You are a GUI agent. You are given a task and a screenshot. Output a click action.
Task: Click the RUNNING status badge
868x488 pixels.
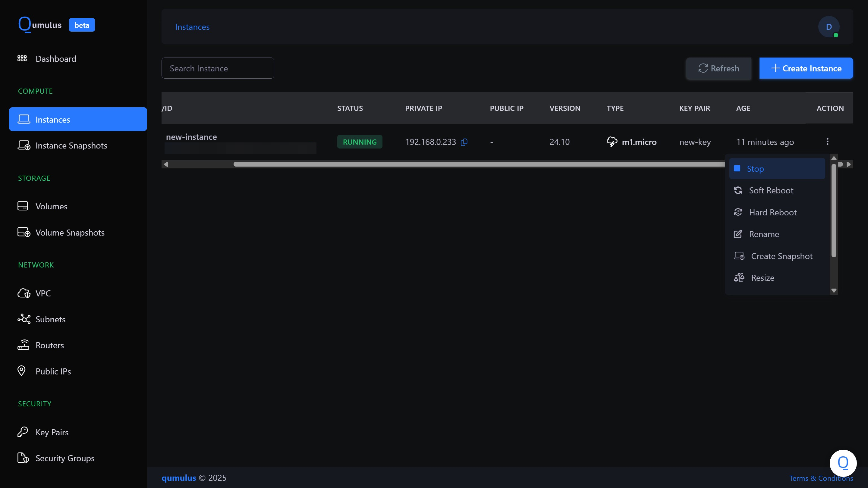tap(360, 142)
